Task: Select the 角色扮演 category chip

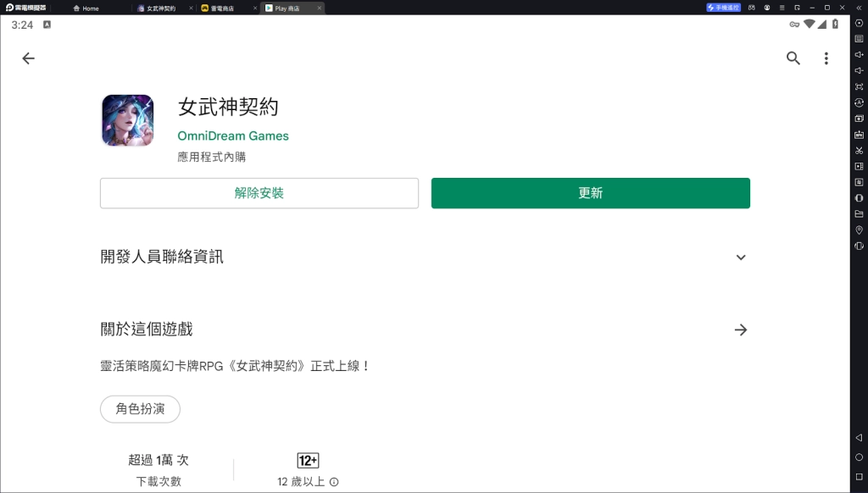Action: click(x=140, y=409)
